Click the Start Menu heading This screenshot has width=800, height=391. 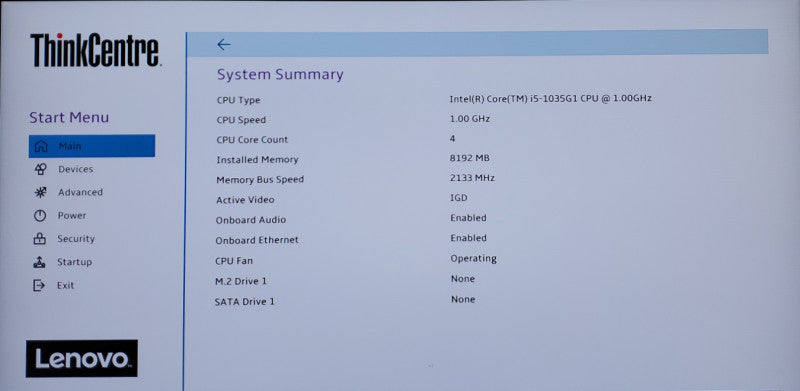(x=69, y=117)
